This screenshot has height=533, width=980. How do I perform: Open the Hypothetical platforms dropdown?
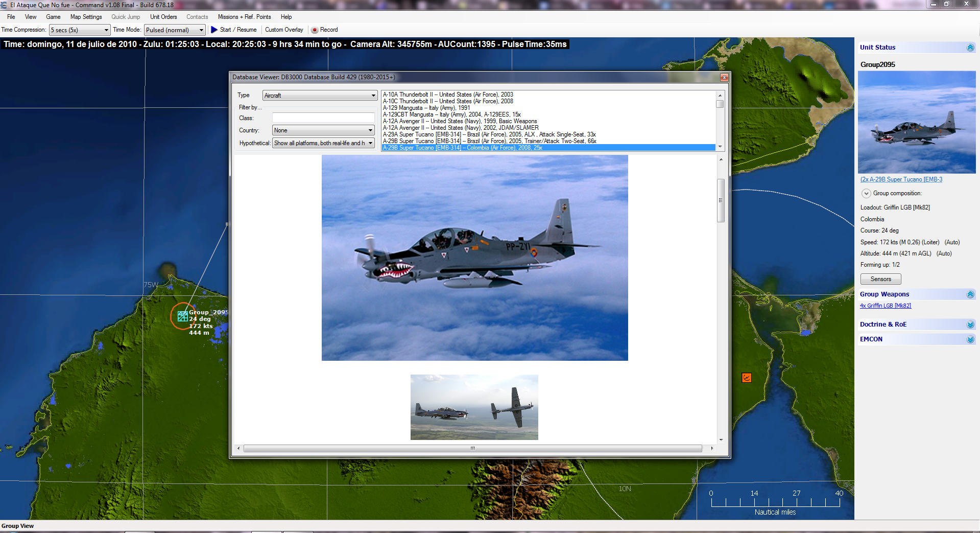pyautogui.click(x=323, y=143)
